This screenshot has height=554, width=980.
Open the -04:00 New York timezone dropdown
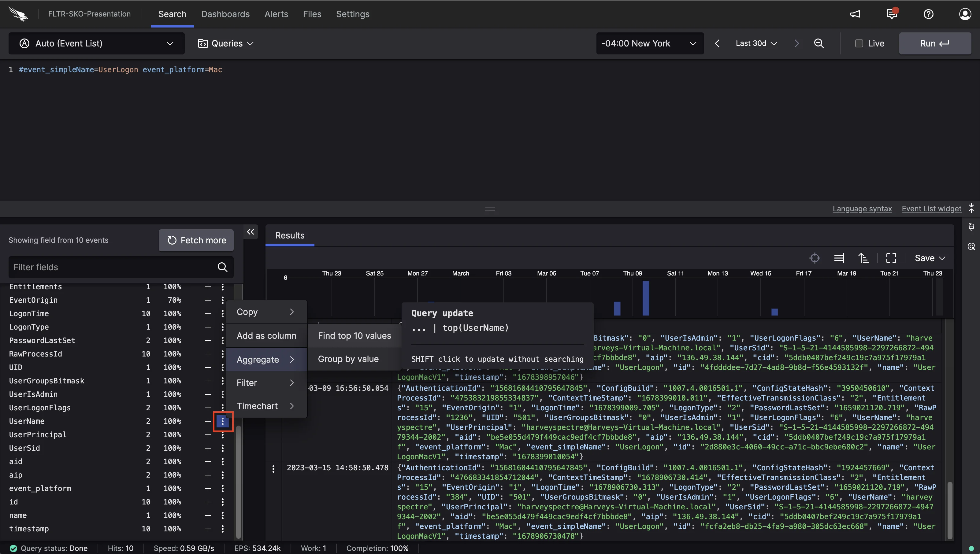coord(650,43)
